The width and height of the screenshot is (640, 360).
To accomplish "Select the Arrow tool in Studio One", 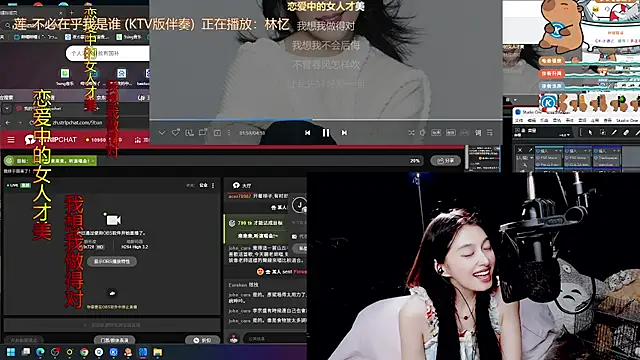I will 590,132.
